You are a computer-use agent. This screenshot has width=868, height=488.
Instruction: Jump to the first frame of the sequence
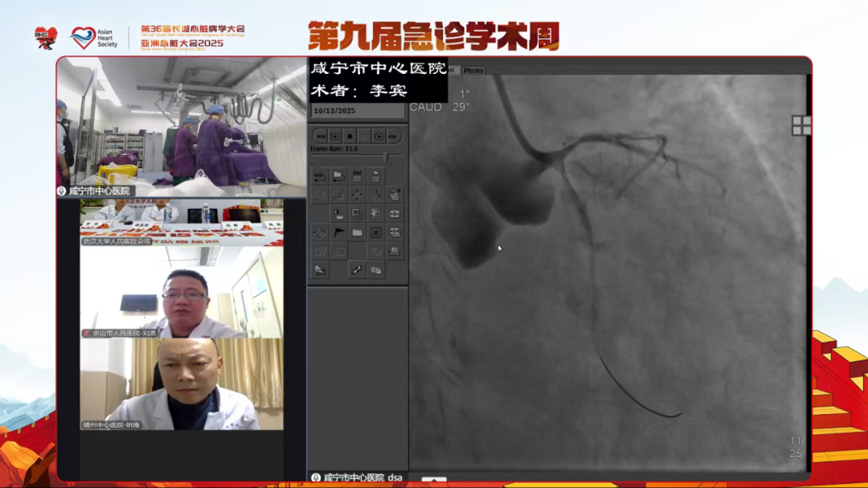(x=320, y=137)
